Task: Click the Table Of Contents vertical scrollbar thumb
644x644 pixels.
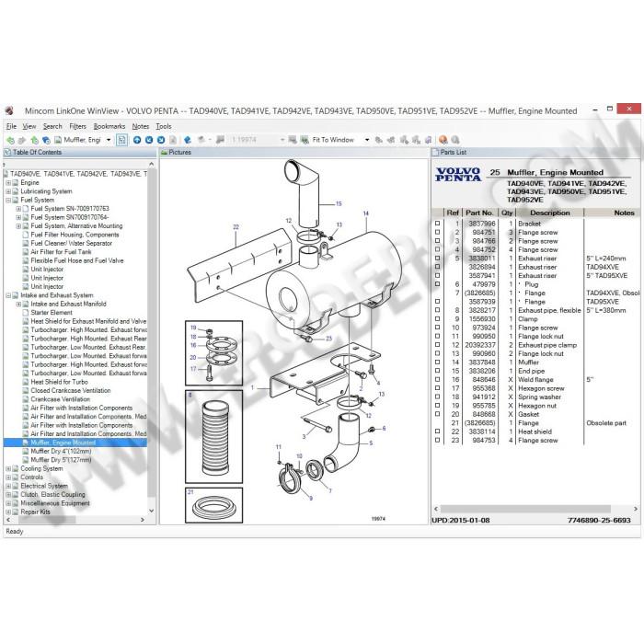Action: [152, 333]
